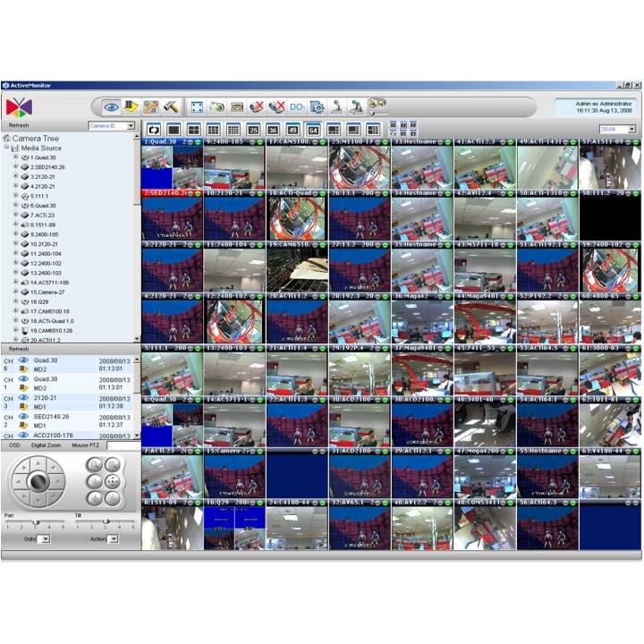Viewport: 644px width, 644px height.
Task: Click the Pan speed slider
Action: click(x=36, y=521)
